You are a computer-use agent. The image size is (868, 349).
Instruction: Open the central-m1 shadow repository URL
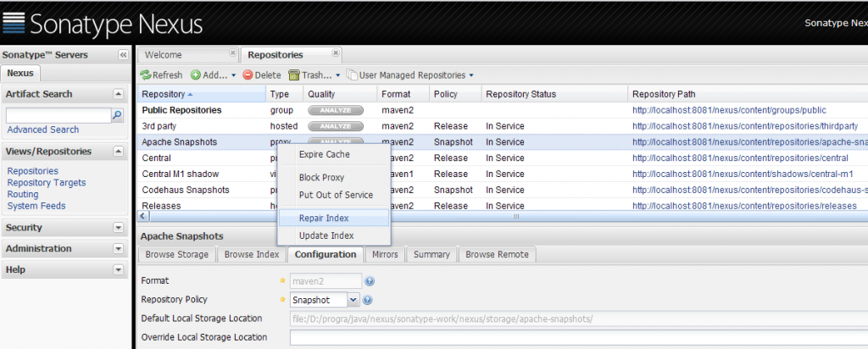[743, 174]
